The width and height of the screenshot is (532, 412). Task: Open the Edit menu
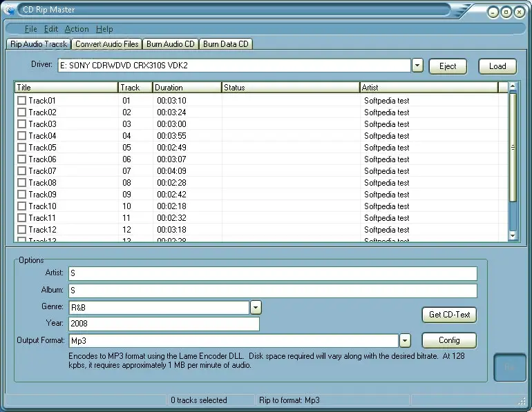click(51, 29)
